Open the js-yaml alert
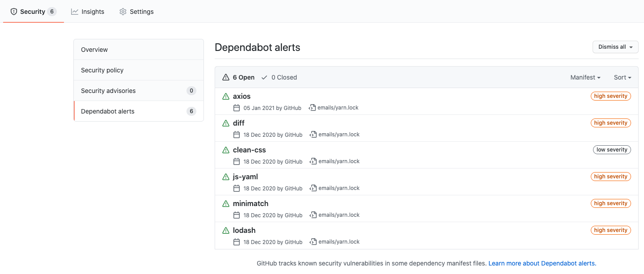 click(x=246, y=177)
